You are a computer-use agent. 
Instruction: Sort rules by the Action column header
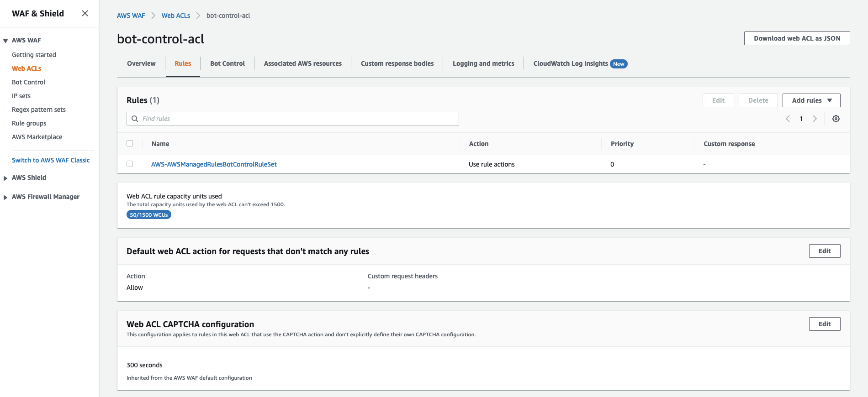coord(479,144)
